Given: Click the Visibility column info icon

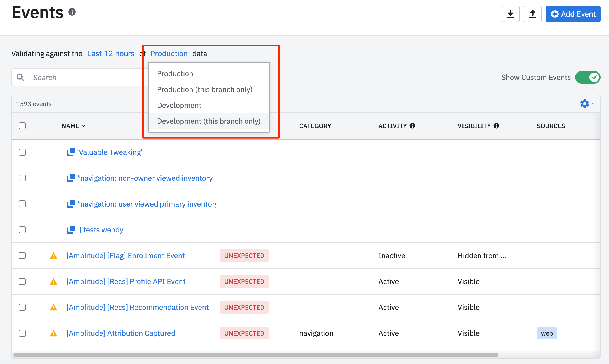Looking at the screenshot, I should point(496,126).
